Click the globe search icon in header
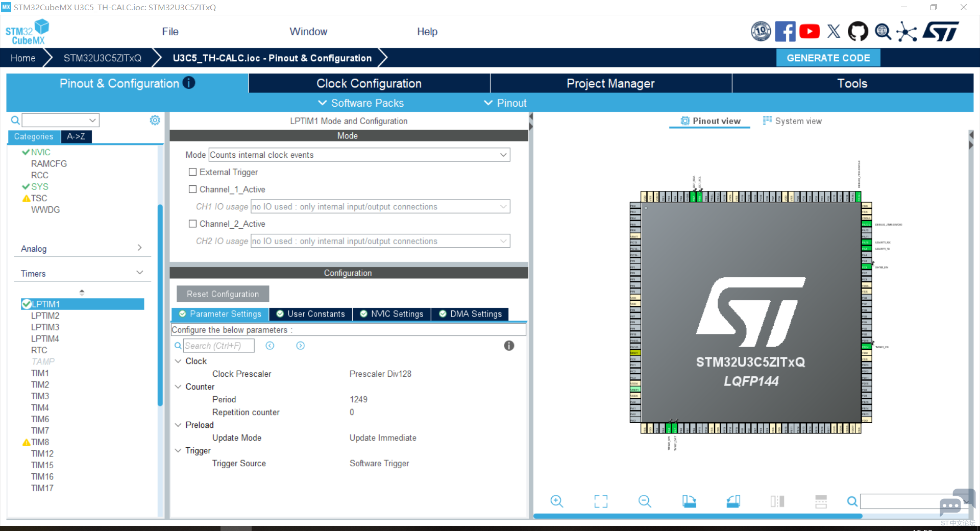This screenshot has width=980, height=531. [883, 32]
